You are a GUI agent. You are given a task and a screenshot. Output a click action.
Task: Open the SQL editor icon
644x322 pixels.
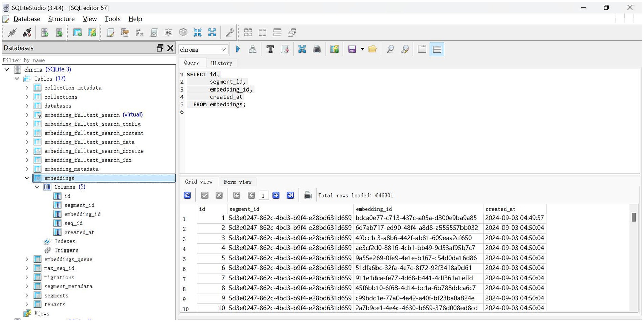point(110,33)
